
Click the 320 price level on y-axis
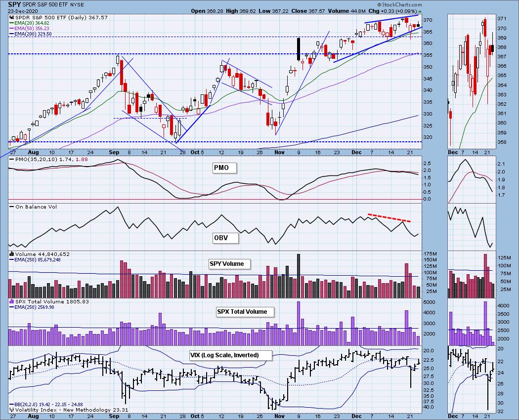(428, 137)
